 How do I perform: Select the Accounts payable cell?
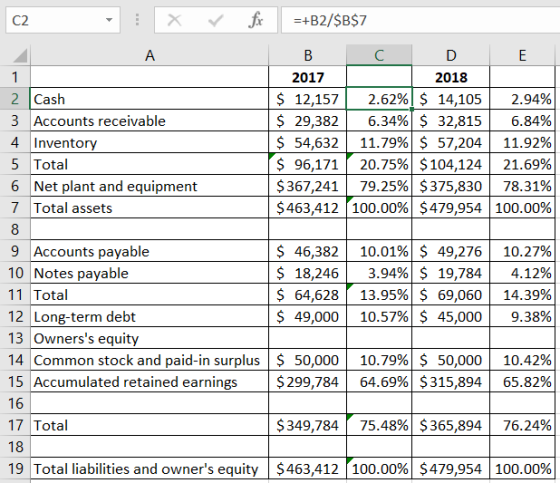pos(149,251)
